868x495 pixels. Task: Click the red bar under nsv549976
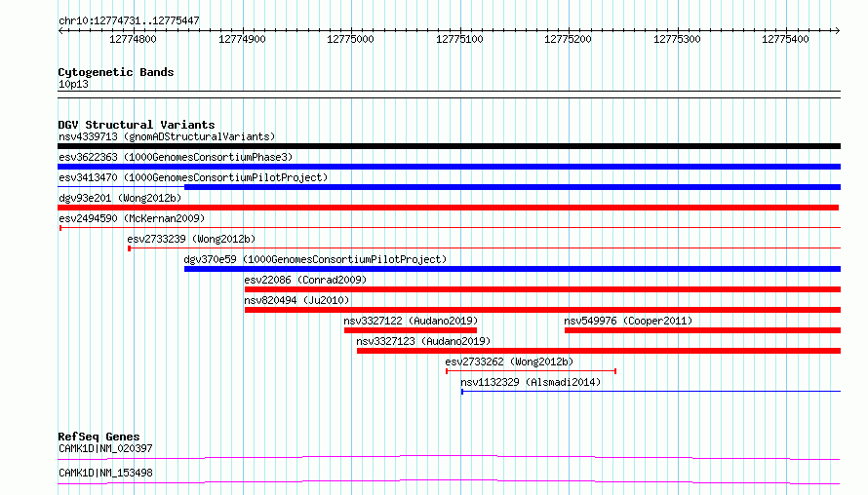pos(702,330)
